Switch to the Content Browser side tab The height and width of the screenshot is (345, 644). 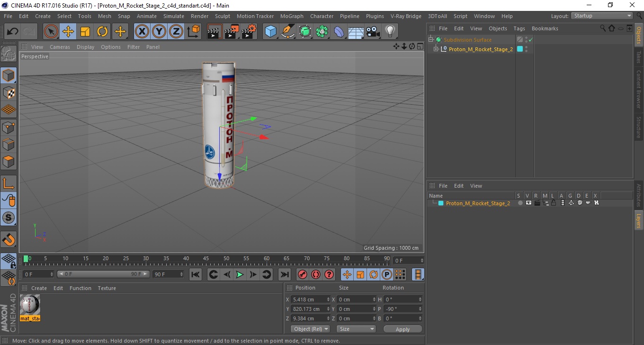pos(639,90)
